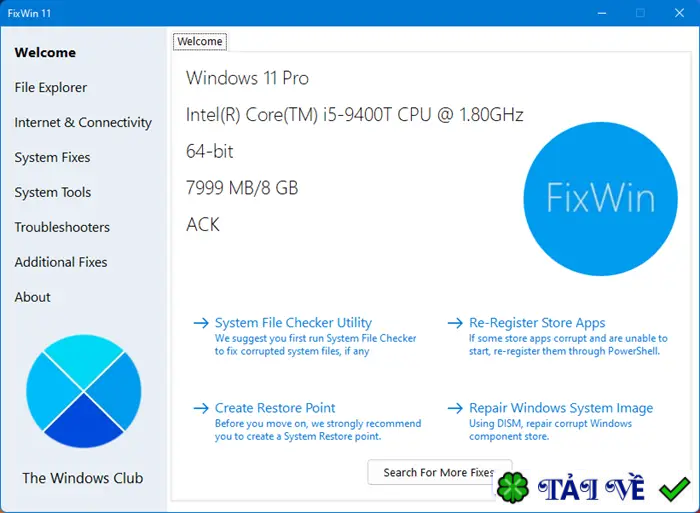This screenshot has width=700, height=513.
Task: Click the ACK computer name text
Action: pos(203,225)
